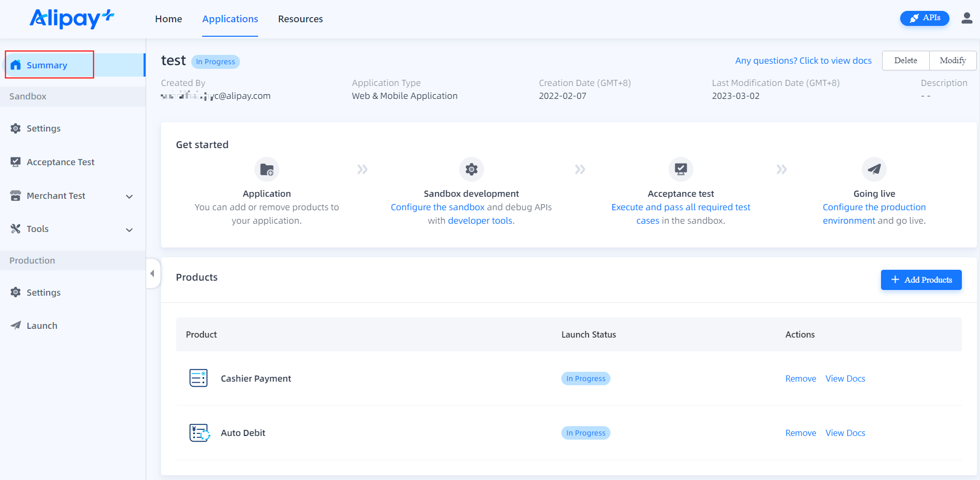980x480 pixels.
Task: Expand the Tools sidebar section
Action: pos(129,229)
